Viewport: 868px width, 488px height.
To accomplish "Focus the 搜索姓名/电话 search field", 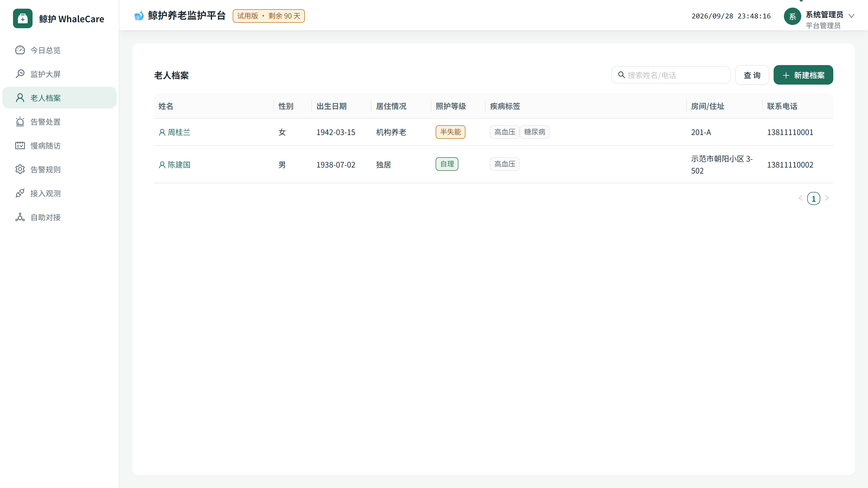I will (x=671, y=75).
